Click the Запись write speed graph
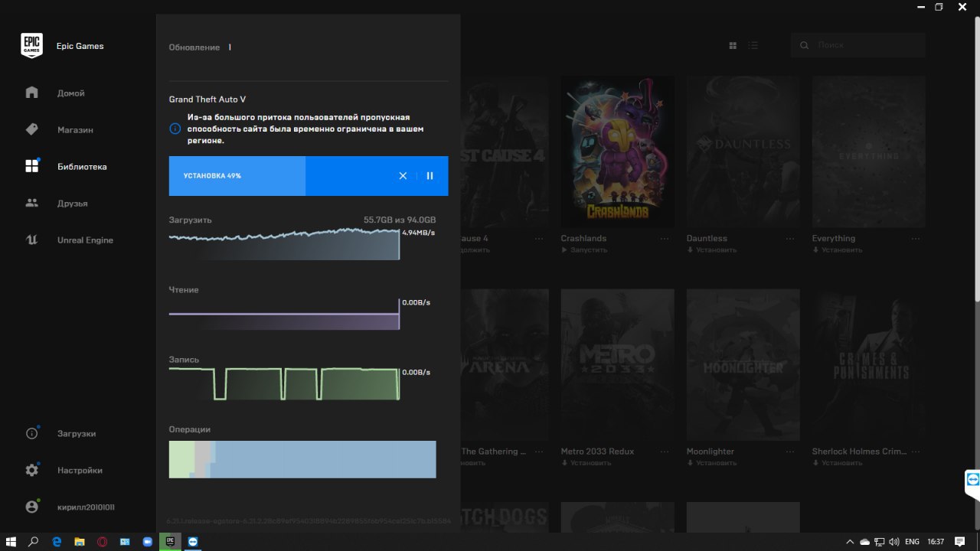Image resolution: width=980 pixels, height=551 pixels. (284, 384)
